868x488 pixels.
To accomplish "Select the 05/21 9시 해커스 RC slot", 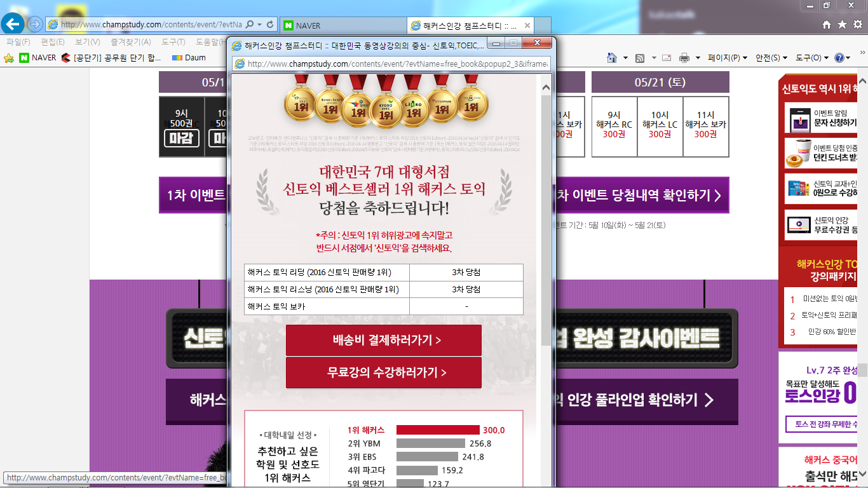I will (x=614, y=126).
